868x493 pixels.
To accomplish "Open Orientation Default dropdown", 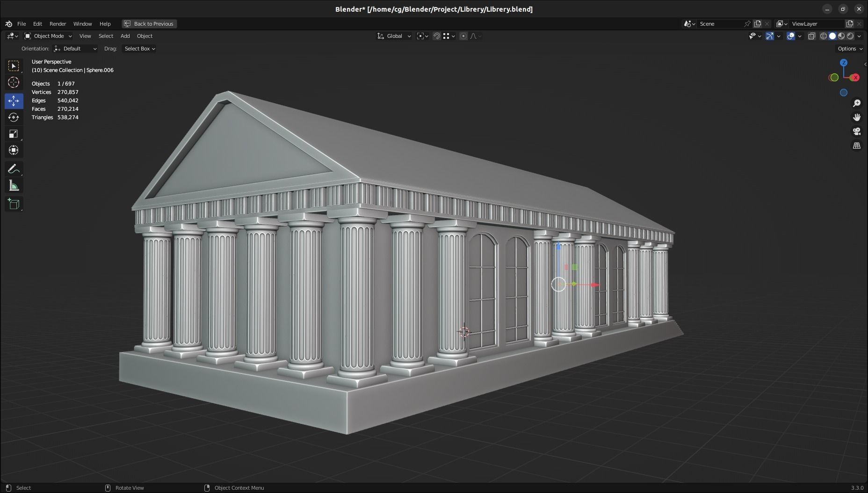I will (75, 49).
